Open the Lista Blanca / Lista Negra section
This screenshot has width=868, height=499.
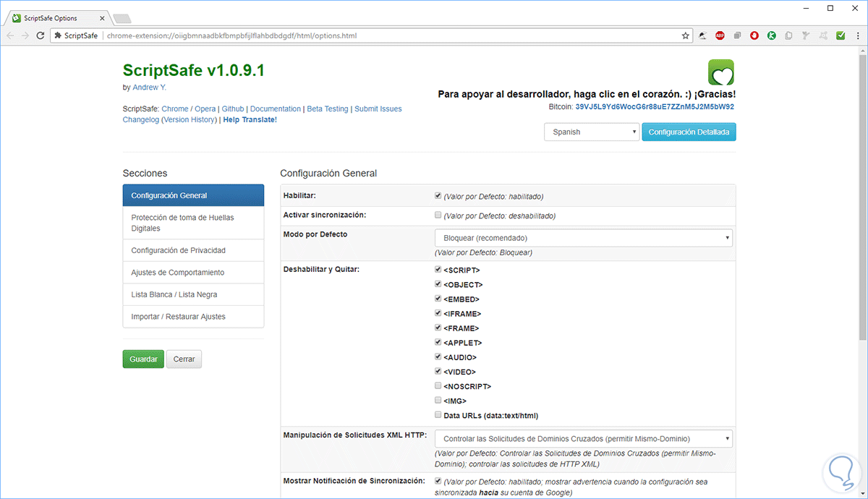(193, 294)
